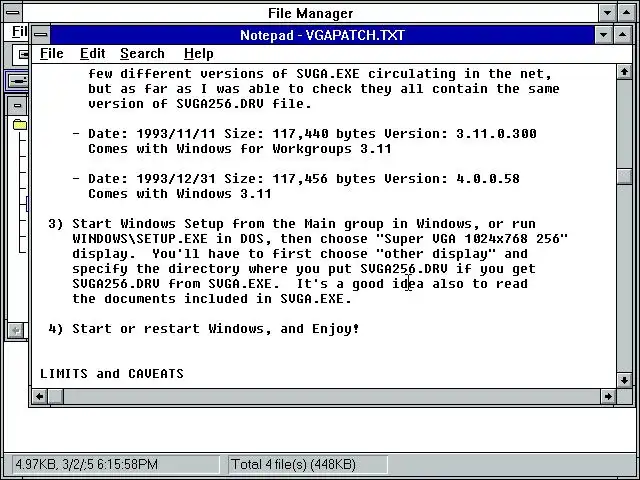Image resolution: width=640 pixels, height=480 pixels.
Task: Click 'Date: 1993/11/11' in the text
Action: coord(151,133)
